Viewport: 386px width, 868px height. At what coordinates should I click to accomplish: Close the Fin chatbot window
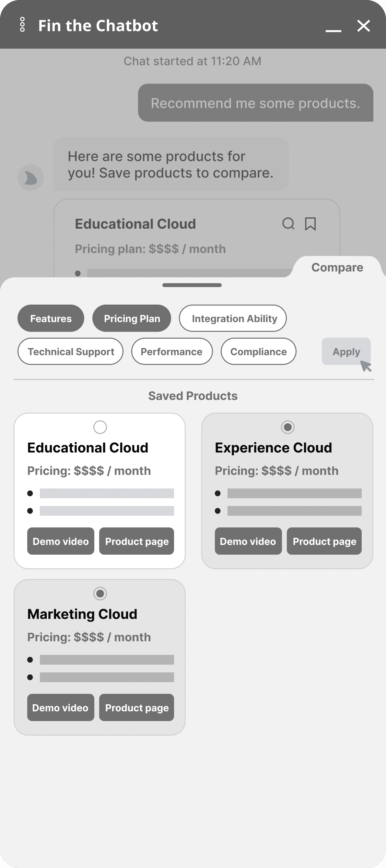(363, 26)
